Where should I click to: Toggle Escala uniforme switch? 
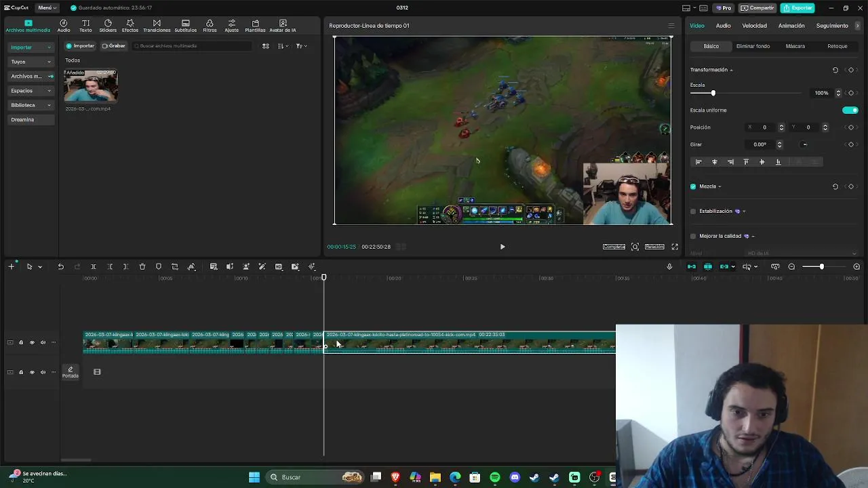tap(850, 110)
